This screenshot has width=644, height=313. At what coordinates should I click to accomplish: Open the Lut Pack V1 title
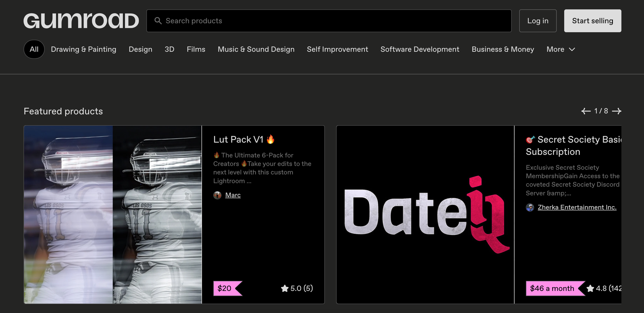244,139
